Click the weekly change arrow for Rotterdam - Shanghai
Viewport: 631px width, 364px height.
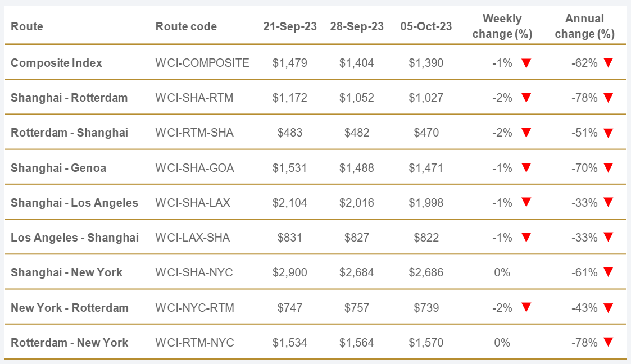click(526, 133)
